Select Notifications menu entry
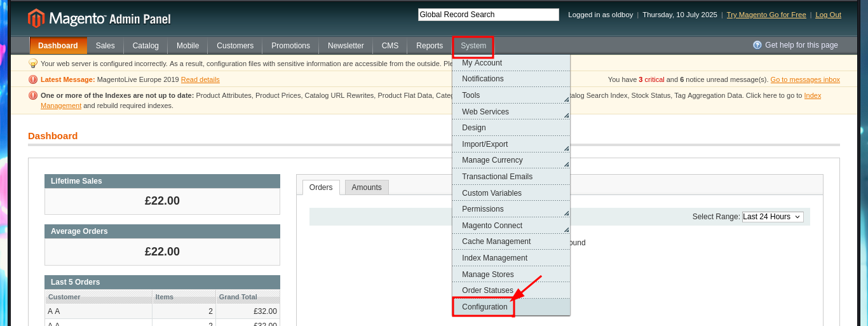 pyautogui.click(x=511, y=79)
